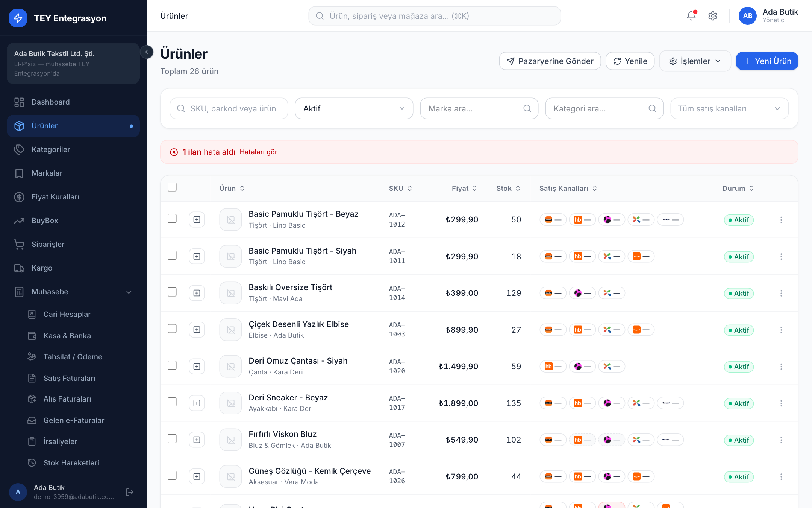The image size is (812, 508).
Task: Collapse sidebar using the arrow toggle
Action: pos(147,52)
